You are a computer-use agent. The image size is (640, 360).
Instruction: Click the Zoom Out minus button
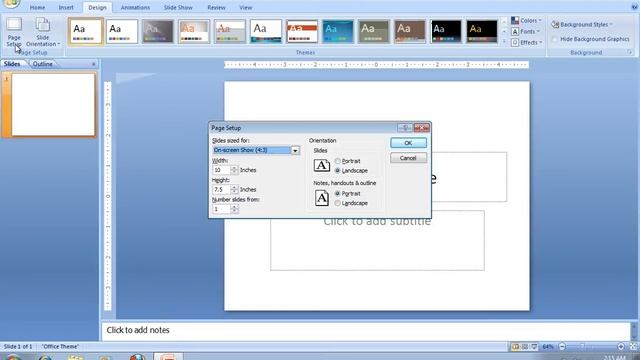[x=562, y=347]
